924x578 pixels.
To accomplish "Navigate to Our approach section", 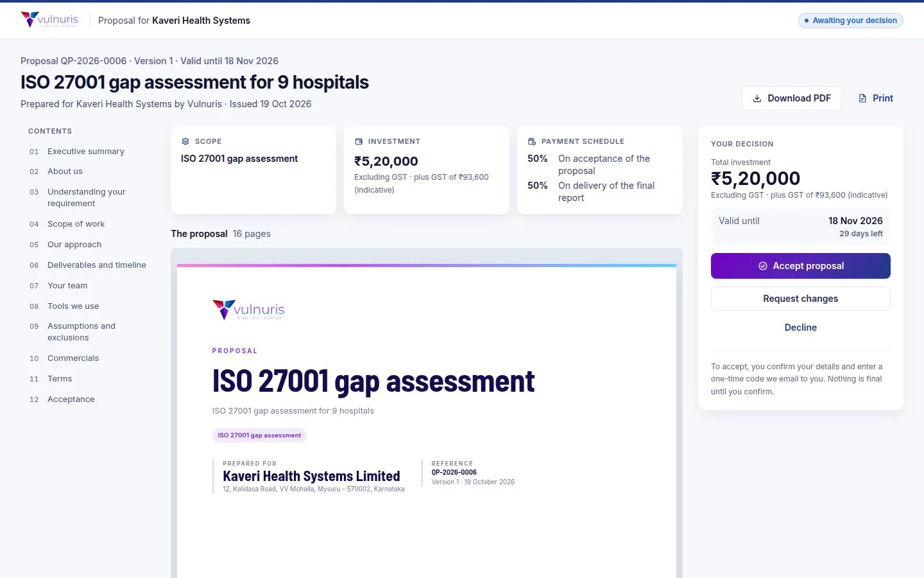I will click(x=74, y=245).
